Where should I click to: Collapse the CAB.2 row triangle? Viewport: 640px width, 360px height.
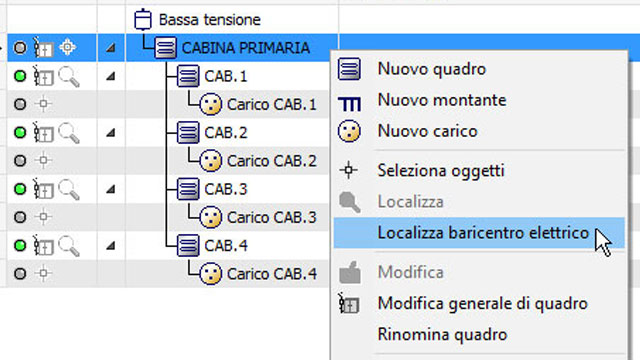tap(110, 133)
